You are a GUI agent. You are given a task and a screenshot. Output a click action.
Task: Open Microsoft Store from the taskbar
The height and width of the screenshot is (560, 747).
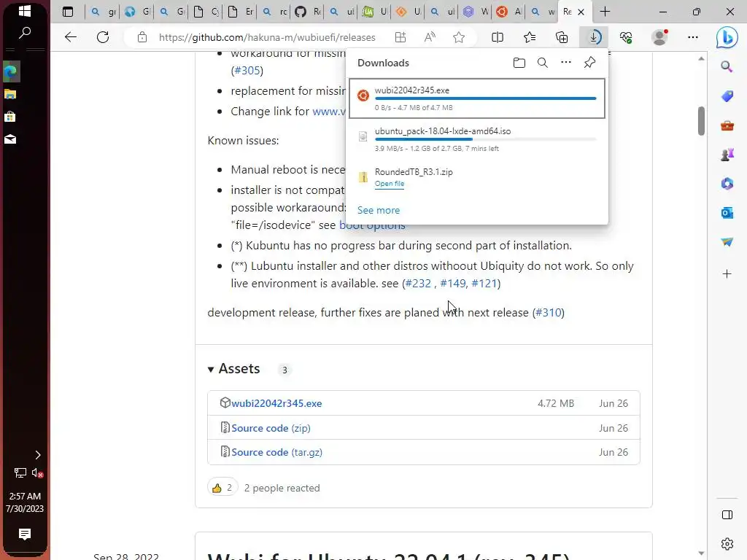coord(10,116)
